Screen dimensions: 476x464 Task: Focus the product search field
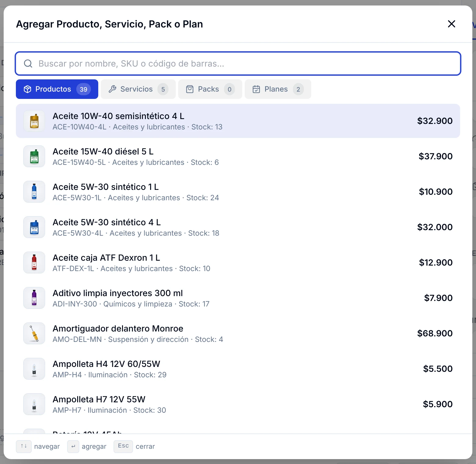238,63
